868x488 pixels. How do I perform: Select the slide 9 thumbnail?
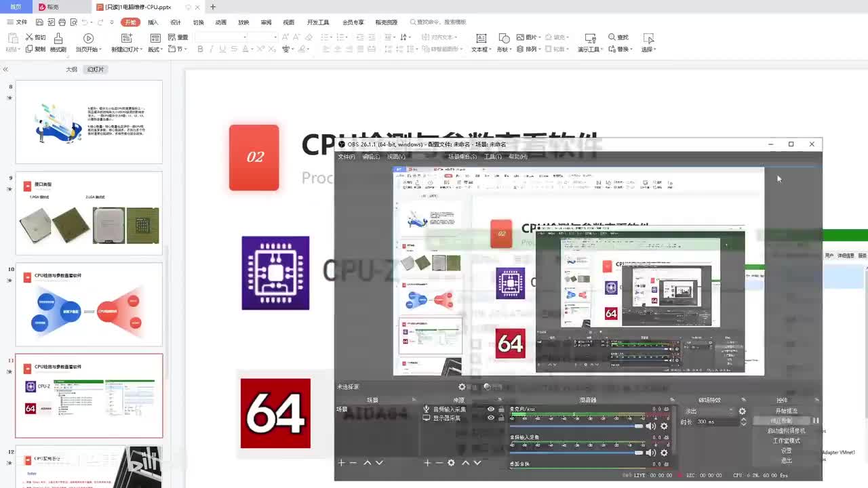pos(89,213)
